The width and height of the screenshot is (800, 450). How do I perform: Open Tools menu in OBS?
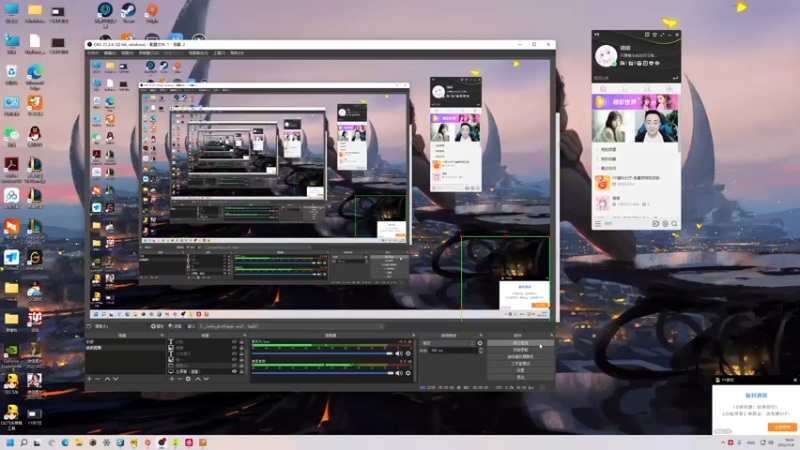[219, 53]
